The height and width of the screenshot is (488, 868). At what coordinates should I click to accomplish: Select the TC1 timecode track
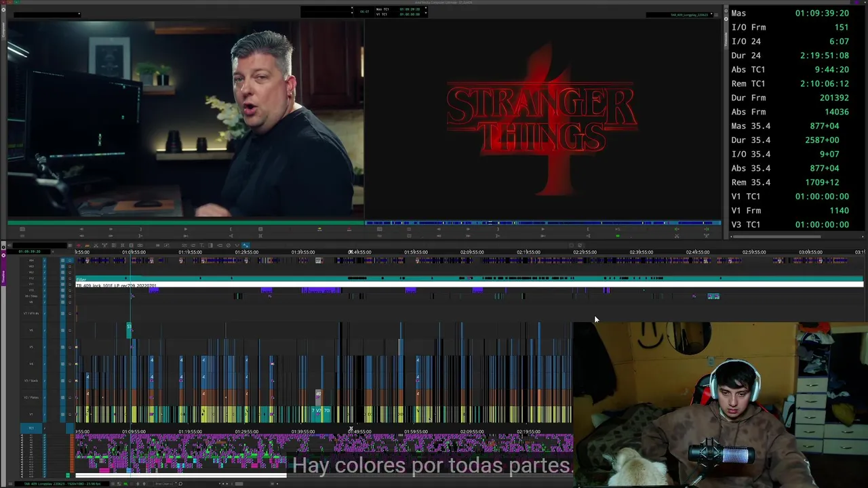tap(31, 428)
